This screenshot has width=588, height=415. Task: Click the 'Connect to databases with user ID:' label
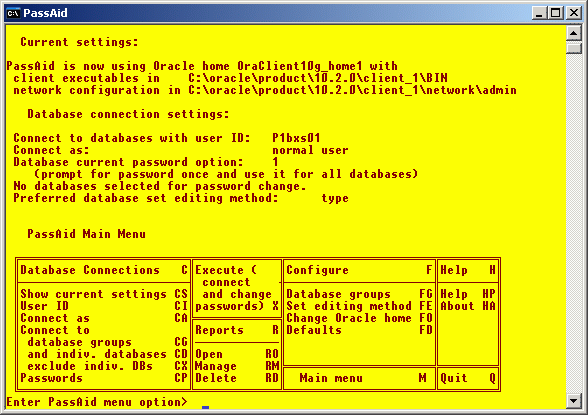(x=132, y=138)
